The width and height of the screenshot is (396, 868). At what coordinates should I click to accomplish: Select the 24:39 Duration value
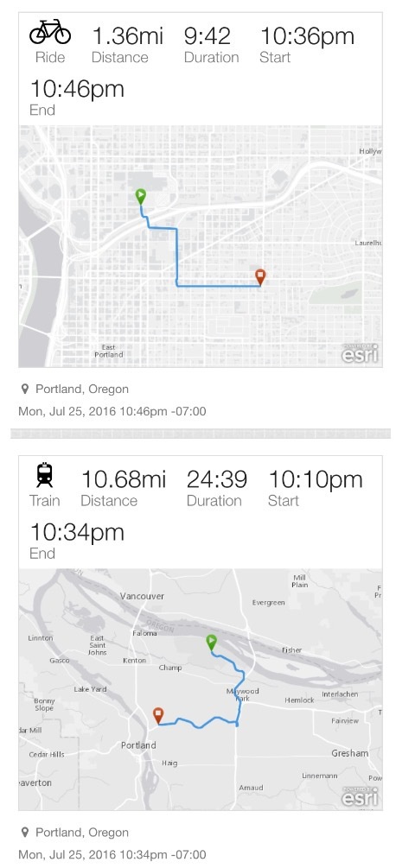click(x=216, y=478)
